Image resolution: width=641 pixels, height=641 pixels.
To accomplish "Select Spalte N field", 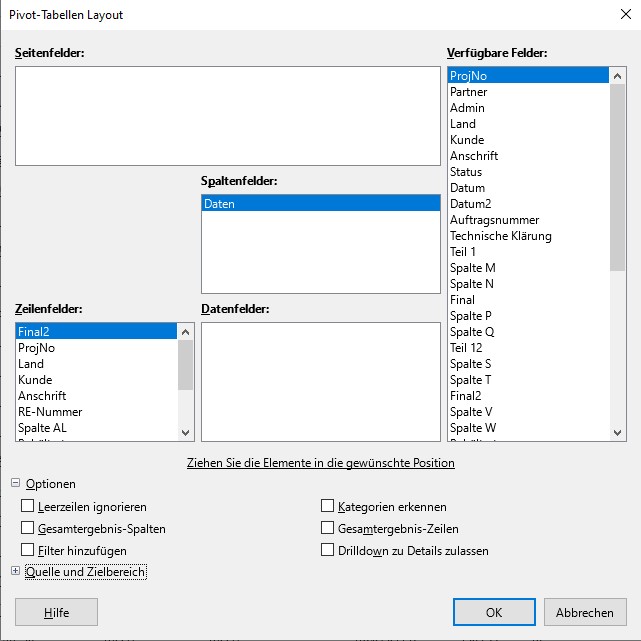I will pos(528,283).
